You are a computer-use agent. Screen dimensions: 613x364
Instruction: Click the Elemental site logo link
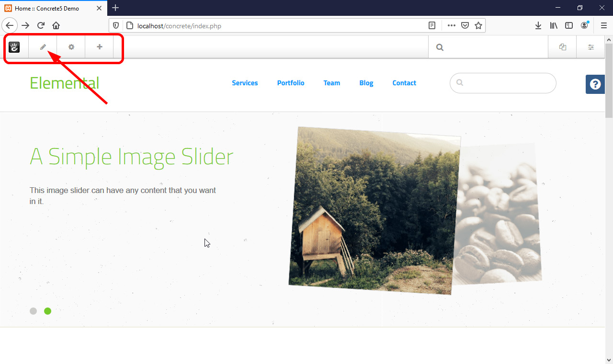pyautogui.click(x=64, y=83)
